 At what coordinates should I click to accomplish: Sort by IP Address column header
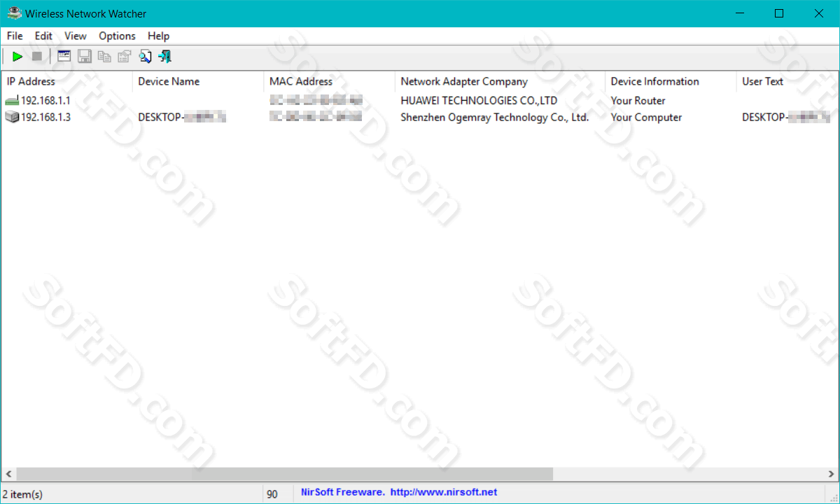tap(66, 81)
